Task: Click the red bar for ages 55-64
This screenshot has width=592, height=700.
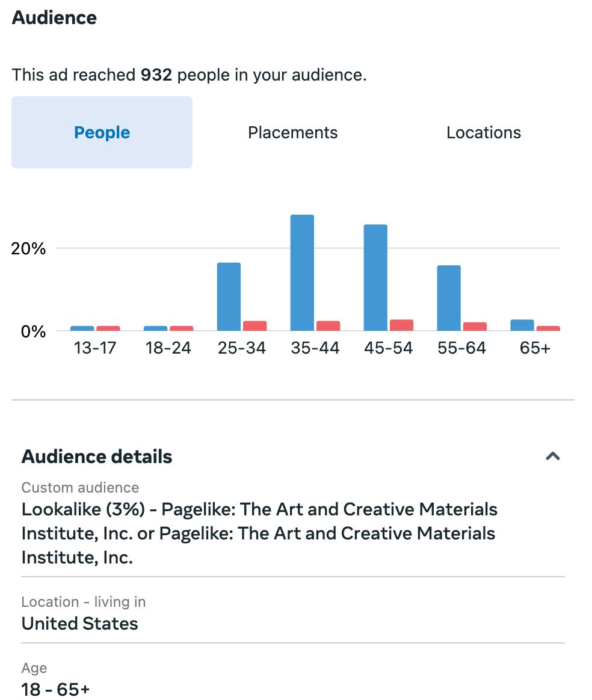Action: click(x=475, y=326)
